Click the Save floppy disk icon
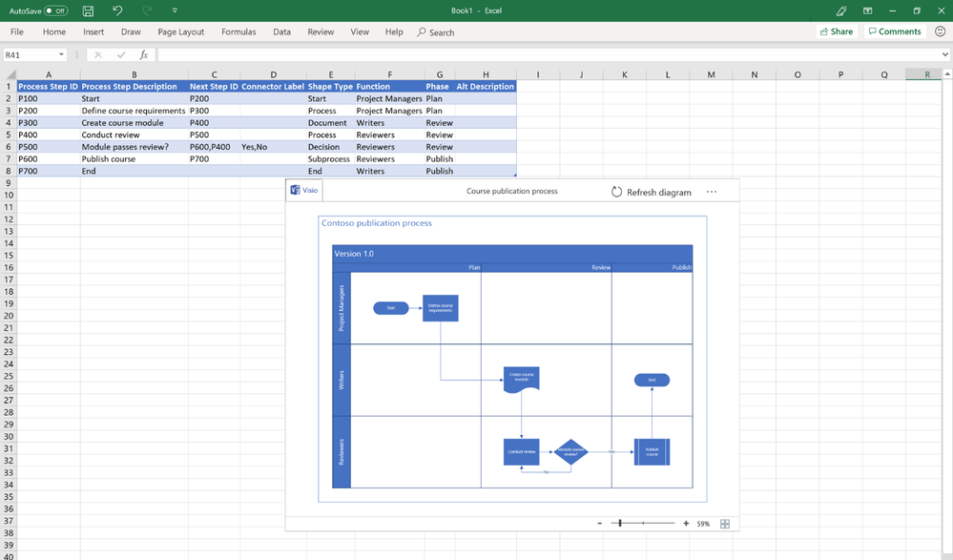This screenshot has height=560, width=953. [x=88, y=10]
